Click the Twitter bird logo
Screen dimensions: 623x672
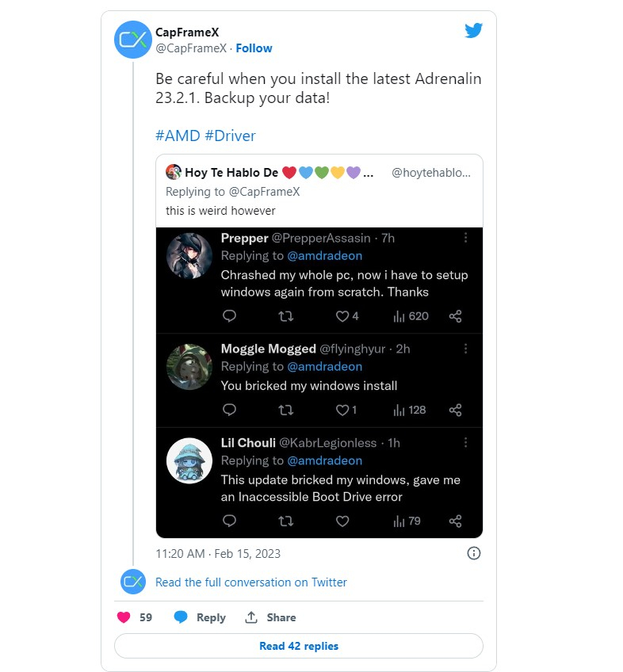click(474, 30)
